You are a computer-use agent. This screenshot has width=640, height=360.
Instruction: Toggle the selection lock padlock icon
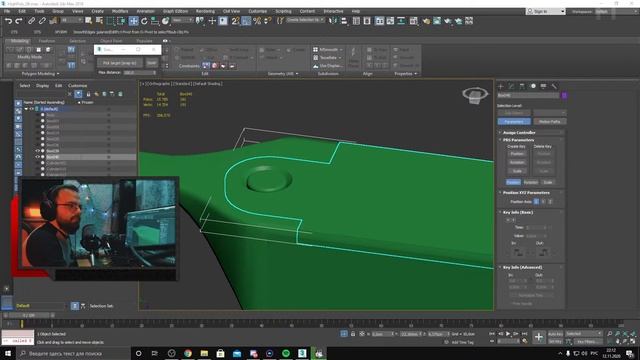353,334
